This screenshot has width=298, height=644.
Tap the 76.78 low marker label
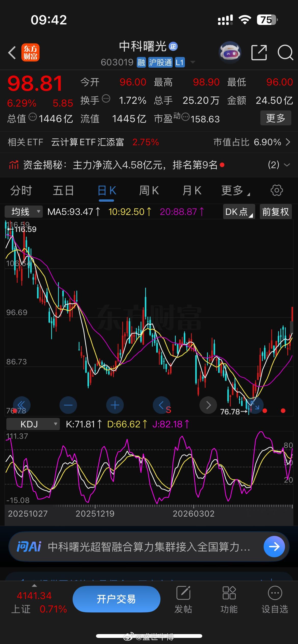click(x=234, y=412)
